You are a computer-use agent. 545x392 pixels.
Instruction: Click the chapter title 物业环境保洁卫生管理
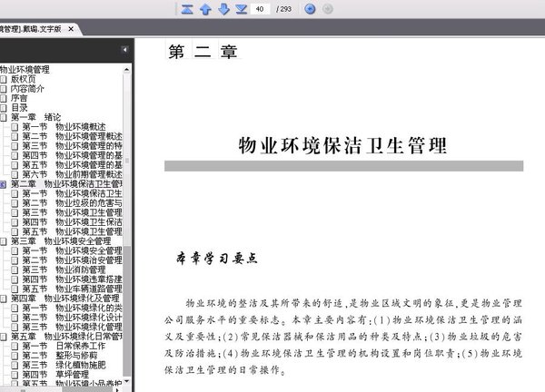tap(342, 145)
